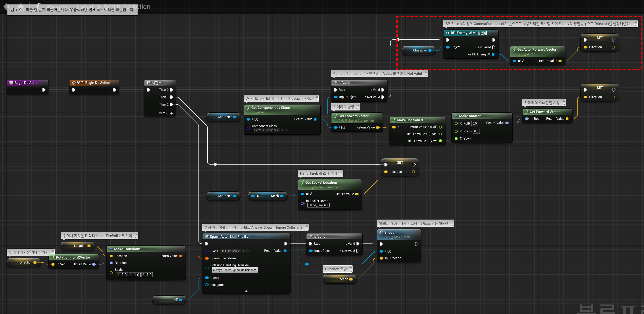This screenshot has width=644, height=314.
Task: Click the 'use selected' arrow beside Camera Component
Action: pos(282,130)
